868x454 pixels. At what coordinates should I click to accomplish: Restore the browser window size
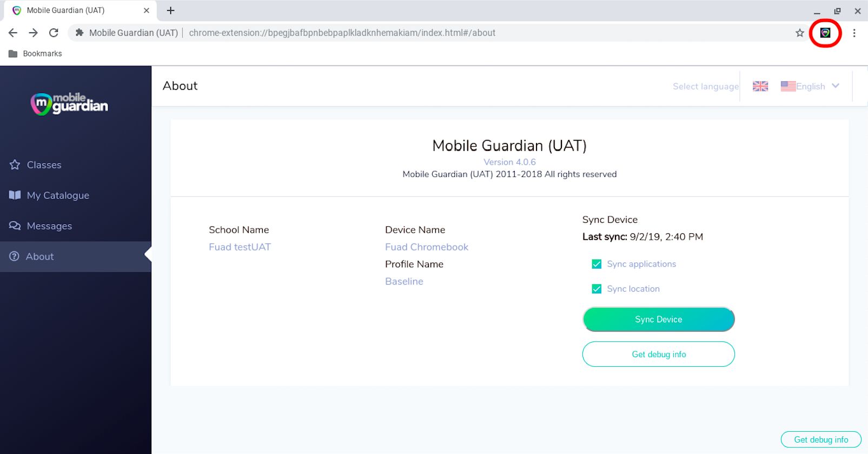837,11
